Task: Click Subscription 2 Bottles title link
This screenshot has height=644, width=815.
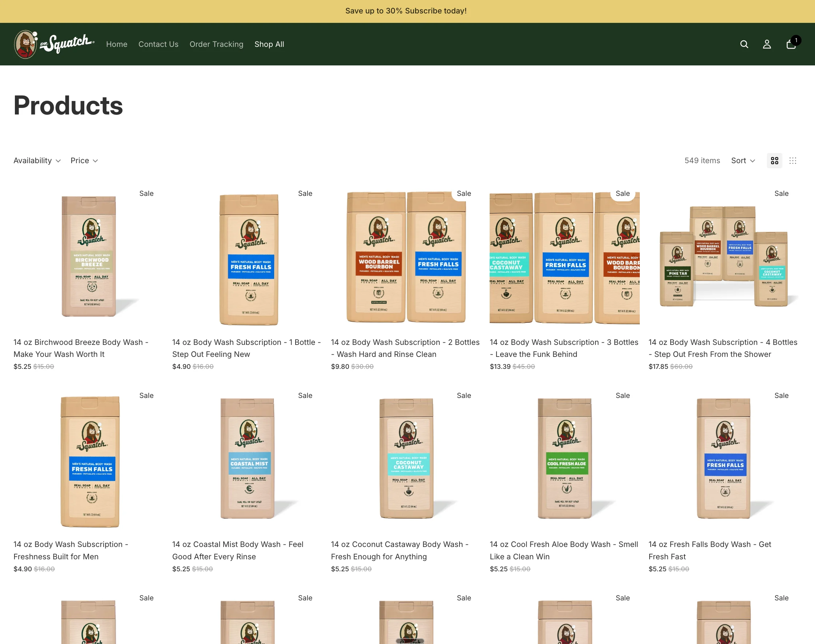Action: click(405, 348)
